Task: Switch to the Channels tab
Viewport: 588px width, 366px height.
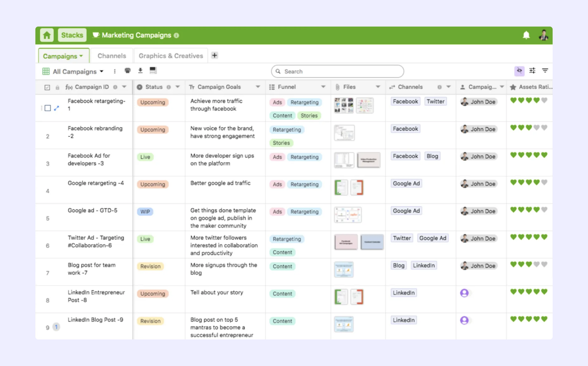Action: [x=112, y=56]
